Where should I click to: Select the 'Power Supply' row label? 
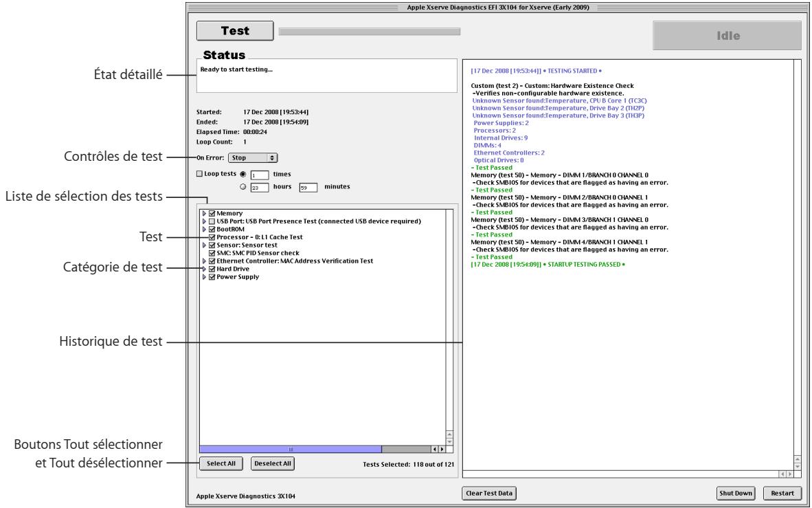[238, 277]
